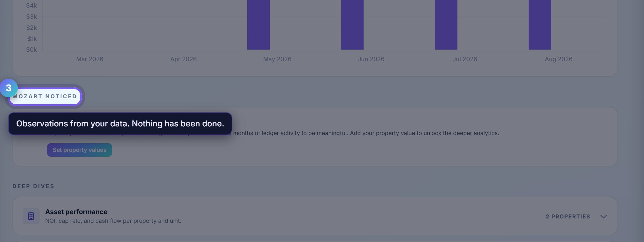Expand the Asset performance chevron

click(603, 217)
